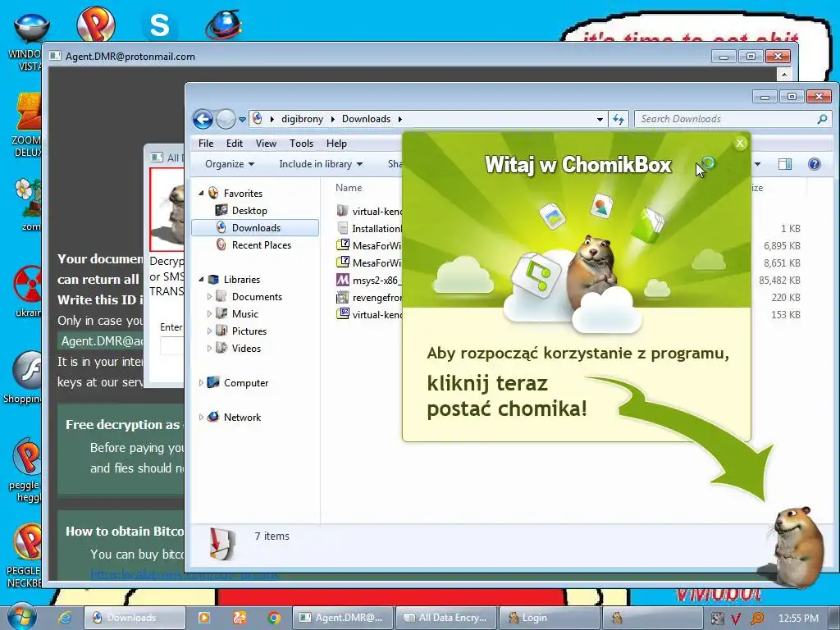Click the hamster character in the corner
Screen dimensions: 840x630
[x=798, y=546]
